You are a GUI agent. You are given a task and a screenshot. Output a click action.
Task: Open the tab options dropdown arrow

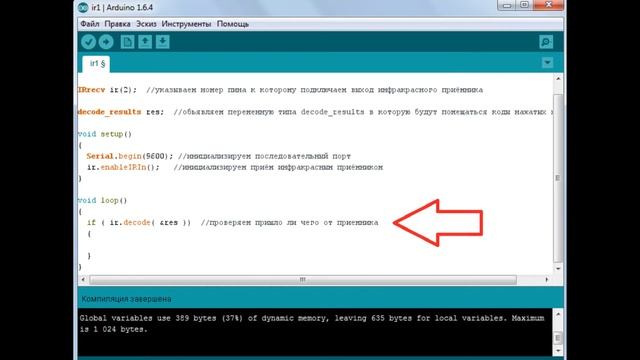coord(547,62)
